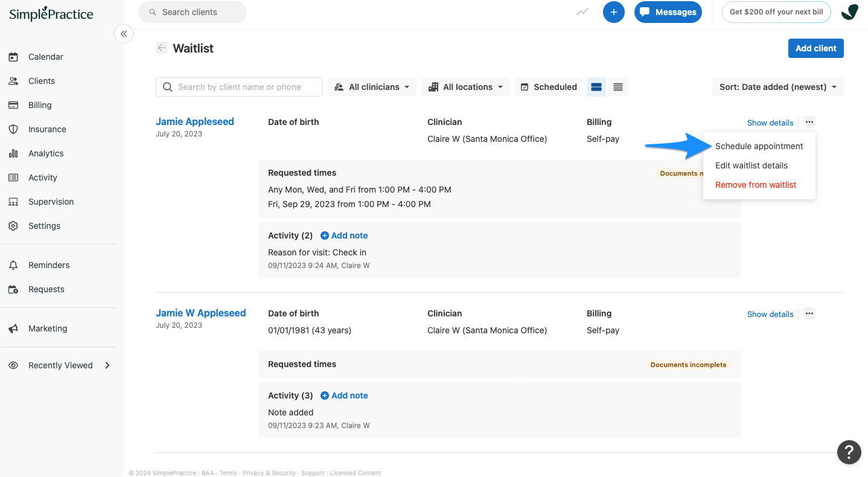Screen dimensions: 868x477
Task: Click the Requests calendar icon
Action: click(x=13, y=289)
